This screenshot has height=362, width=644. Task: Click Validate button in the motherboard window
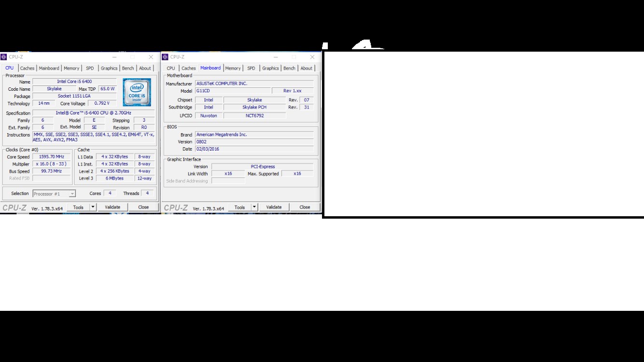click(x=274, y=207)
